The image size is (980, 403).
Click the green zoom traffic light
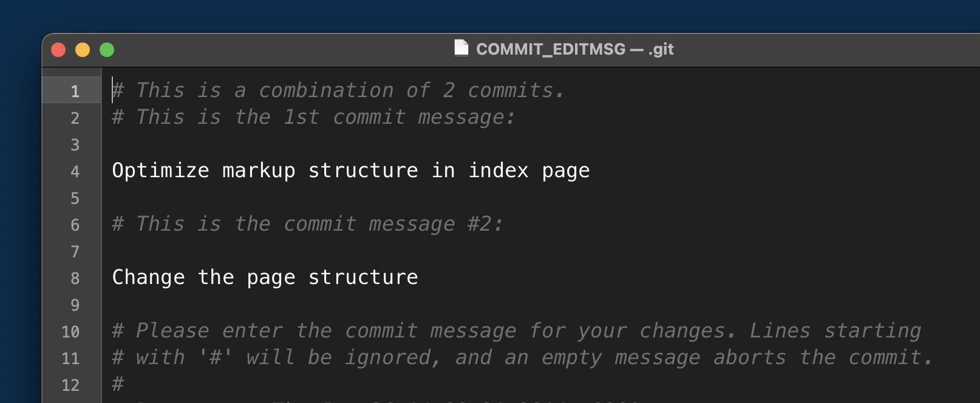[x=107, y=50]
